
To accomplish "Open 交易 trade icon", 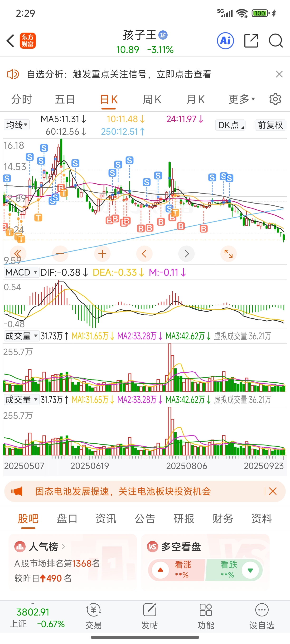I will tap(94, 610).
